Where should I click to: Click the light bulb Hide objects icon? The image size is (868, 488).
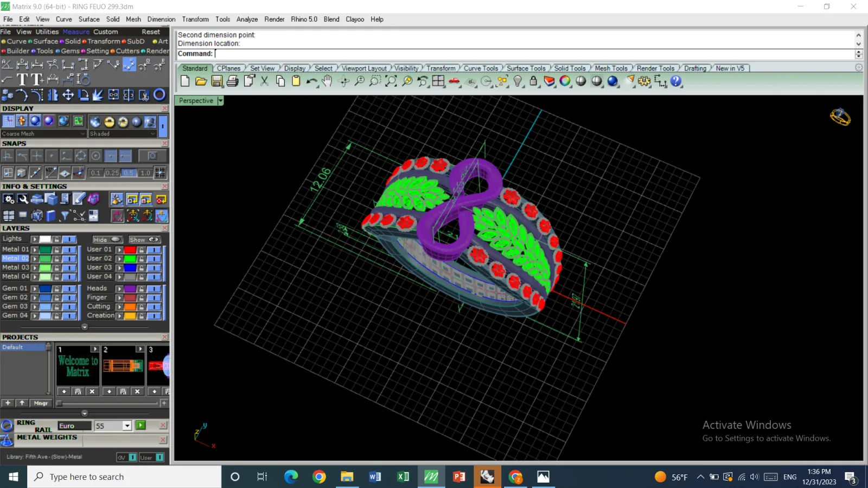click(518, 81)
